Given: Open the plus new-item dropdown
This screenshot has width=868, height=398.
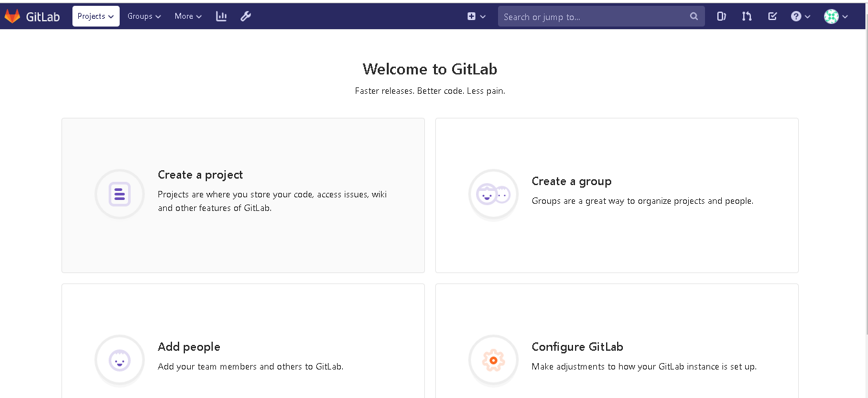Looking at the screenshot, I should click(477, 16).
